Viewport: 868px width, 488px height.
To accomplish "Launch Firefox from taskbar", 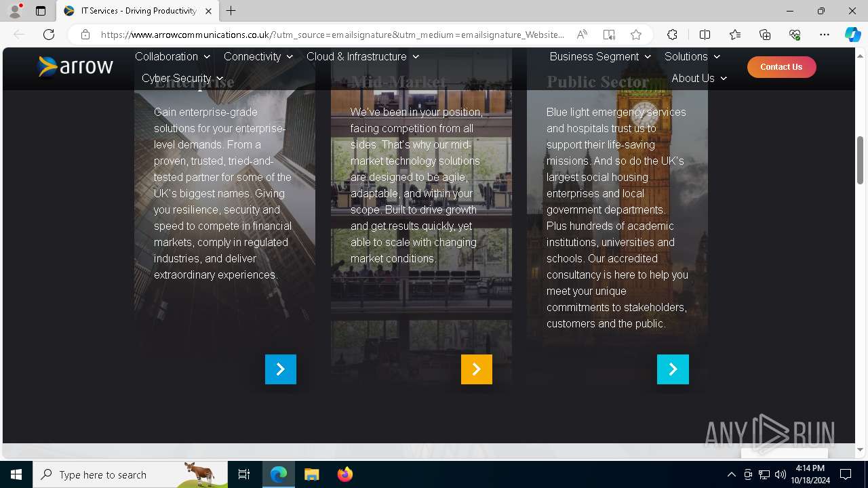I will point(345,474).
